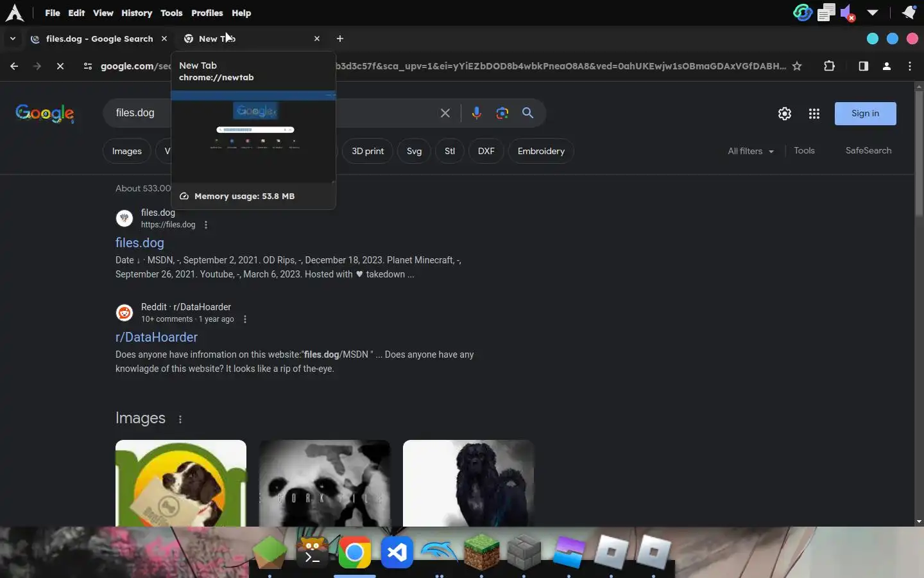The width and height of the screenshot is (924, 578).
Task: Open the Edit menu
Action: click(x=76, y=13)
